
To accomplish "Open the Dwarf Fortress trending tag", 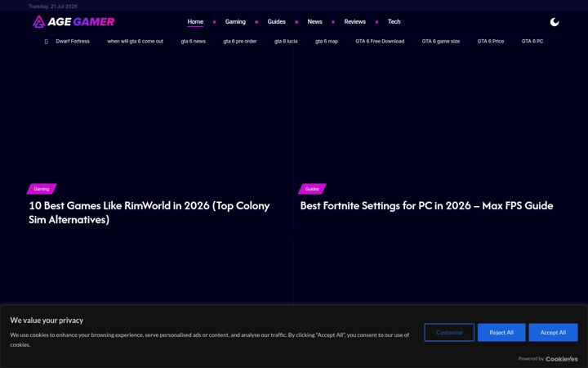I will (73, 42).
